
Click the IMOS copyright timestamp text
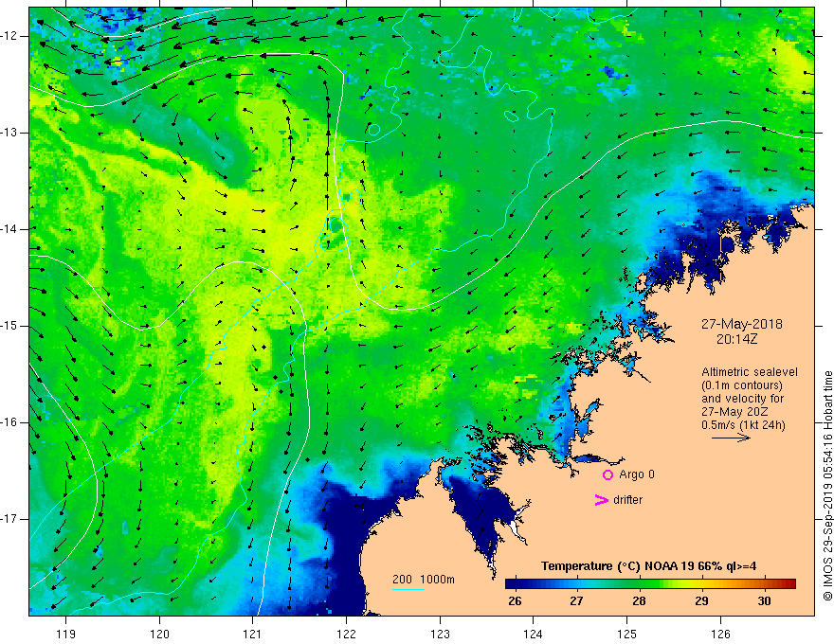tap(827, 486)
